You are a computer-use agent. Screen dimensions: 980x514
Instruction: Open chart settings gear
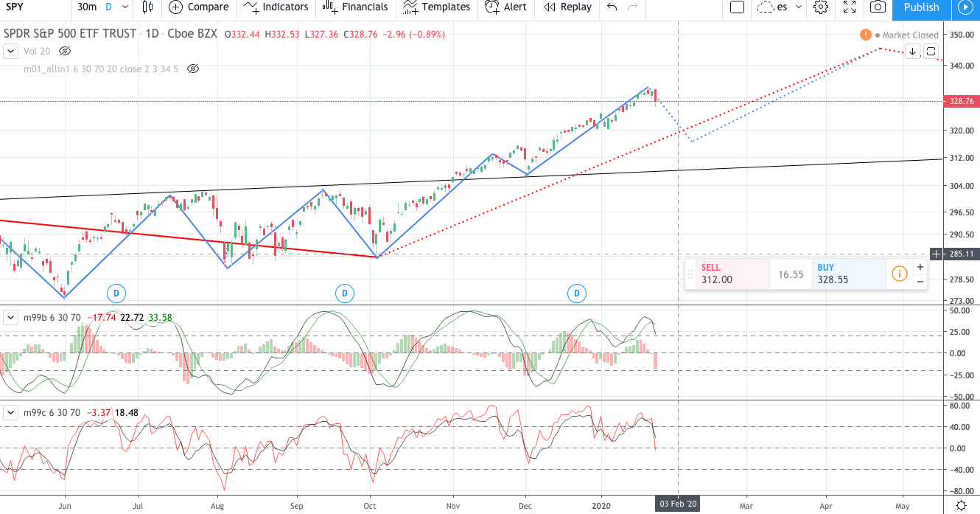tap(821, 7)
